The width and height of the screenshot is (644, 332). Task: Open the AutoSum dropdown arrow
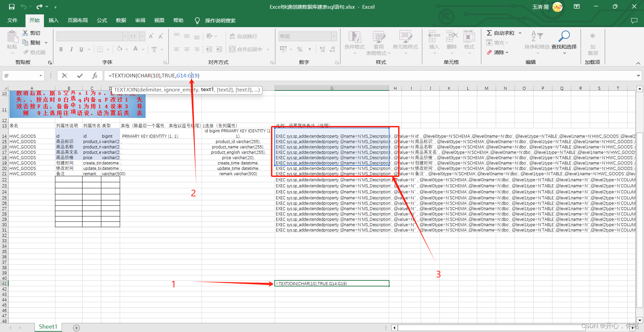click(x=520, y=33)
